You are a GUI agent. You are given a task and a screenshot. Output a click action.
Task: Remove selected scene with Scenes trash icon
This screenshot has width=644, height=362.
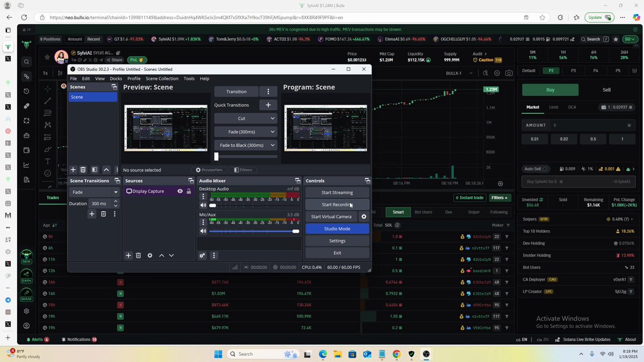83,169
